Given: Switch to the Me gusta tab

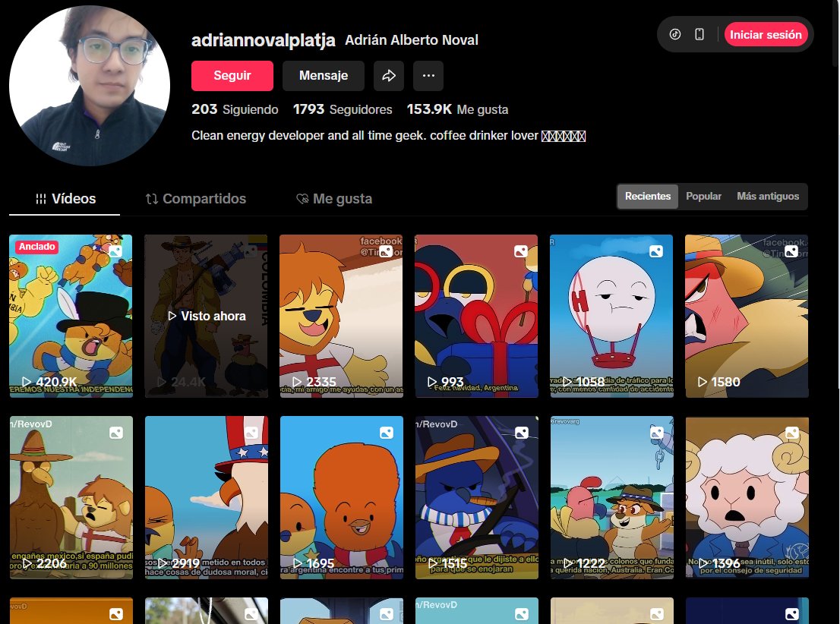Looking at the screenshot, I should click(x=333, y=199).
